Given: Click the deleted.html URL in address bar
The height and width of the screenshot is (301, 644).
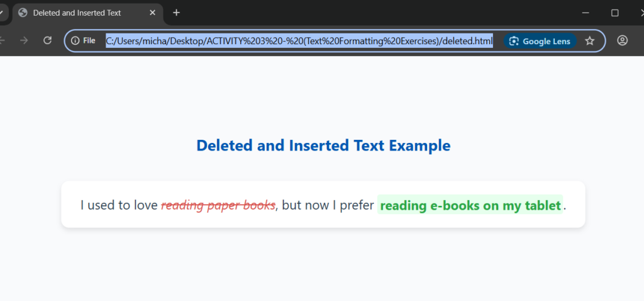Looking at the screenshot, I should [299, 41].
